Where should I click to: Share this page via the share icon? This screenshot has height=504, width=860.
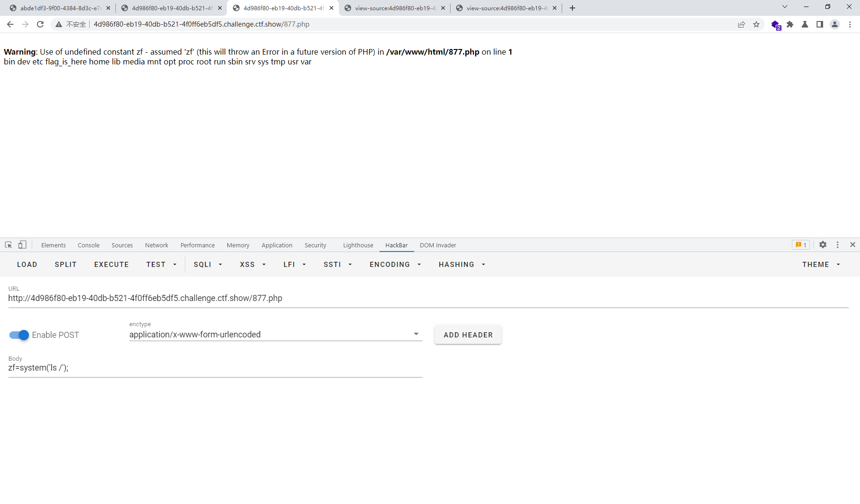pyautogui.click(x=741, y=24)
